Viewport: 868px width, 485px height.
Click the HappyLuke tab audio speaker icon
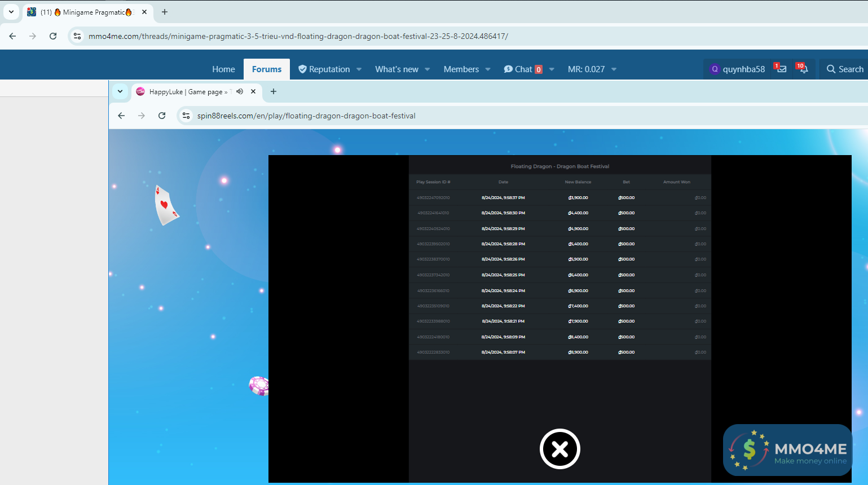click(240, 91)
